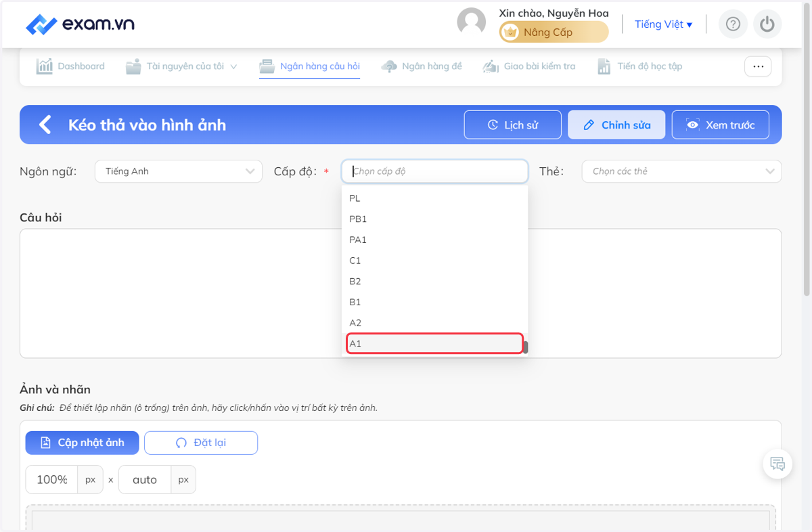Click the Xem trước preview button

(x=721, y=125)
